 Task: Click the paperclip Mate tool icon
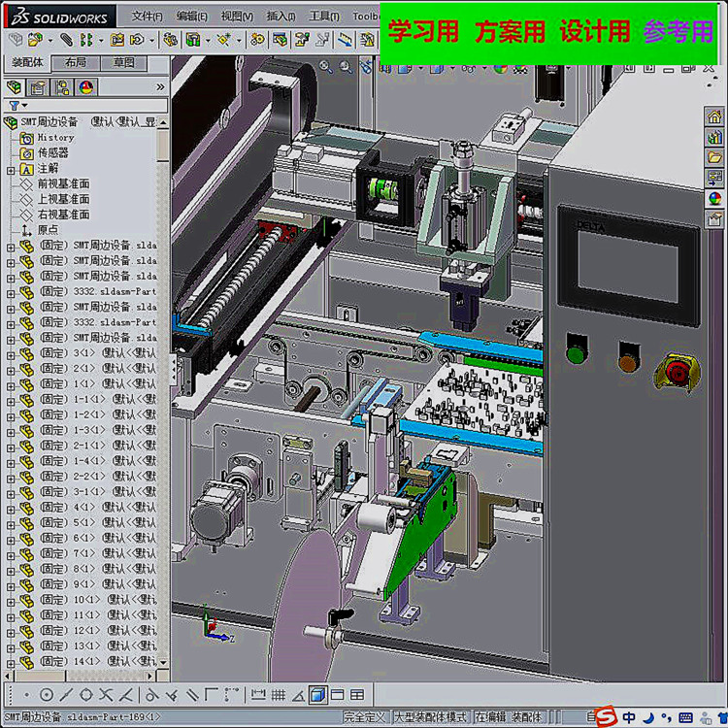(x=66, y=40)
